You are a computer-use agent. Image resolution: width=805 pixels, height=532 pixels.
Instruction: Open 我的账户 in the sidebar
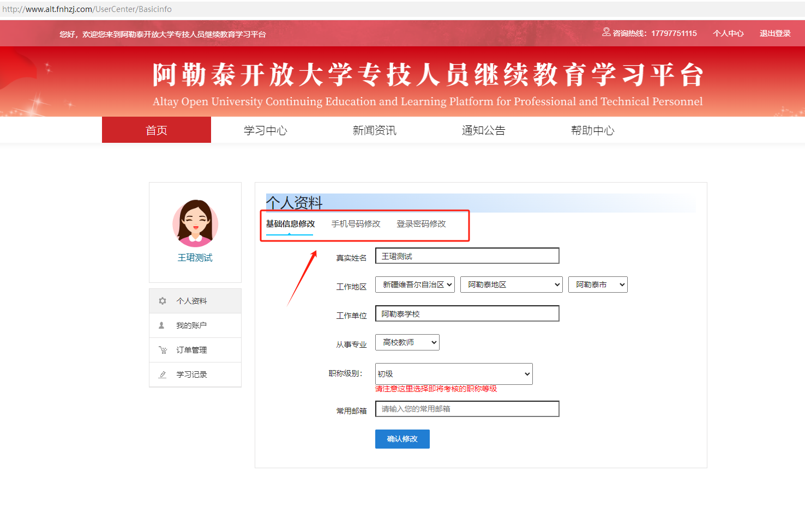pyautogui.click(x=195, y=325)
